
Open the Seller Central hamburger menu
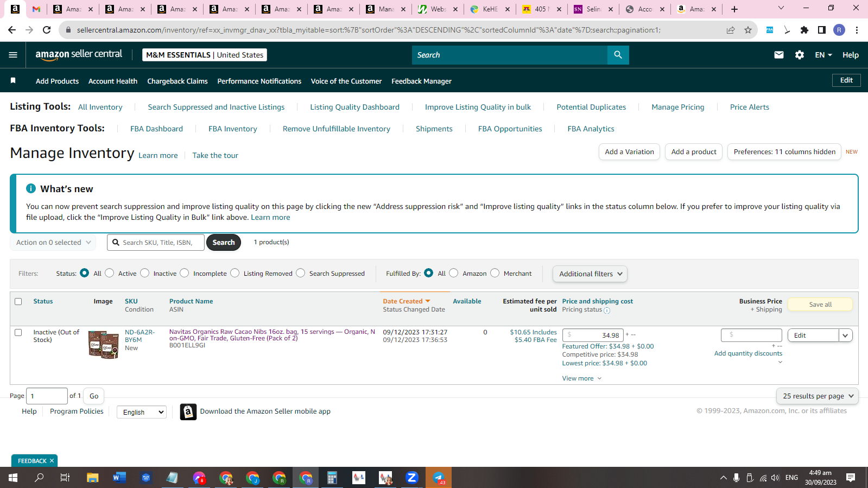click(13, 55)
